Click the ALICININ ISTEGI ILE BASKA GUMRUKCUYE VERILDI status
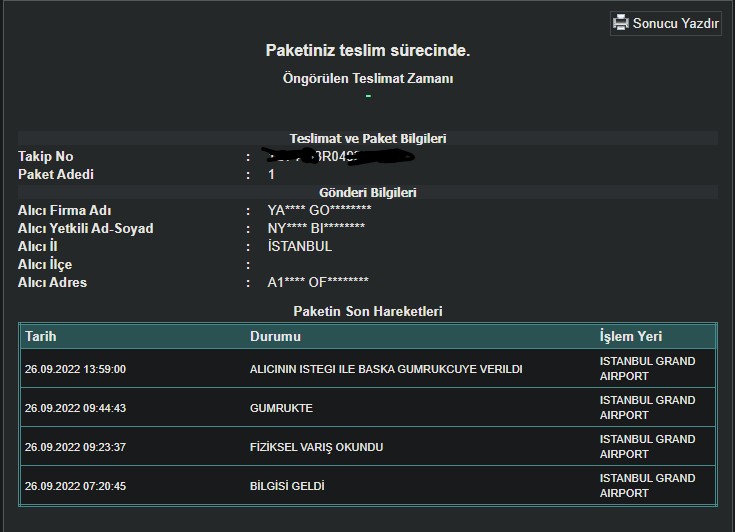This screenshot has height=532, width=735. pyautogui.click(x=386, y=369)
